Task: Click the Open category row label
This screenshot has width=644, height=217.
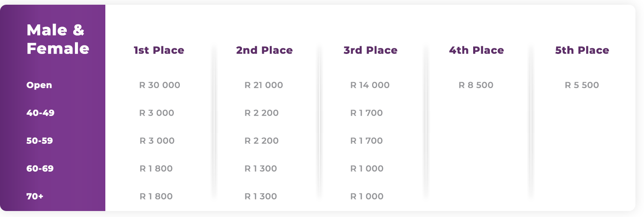Action: tap(39, 85)
